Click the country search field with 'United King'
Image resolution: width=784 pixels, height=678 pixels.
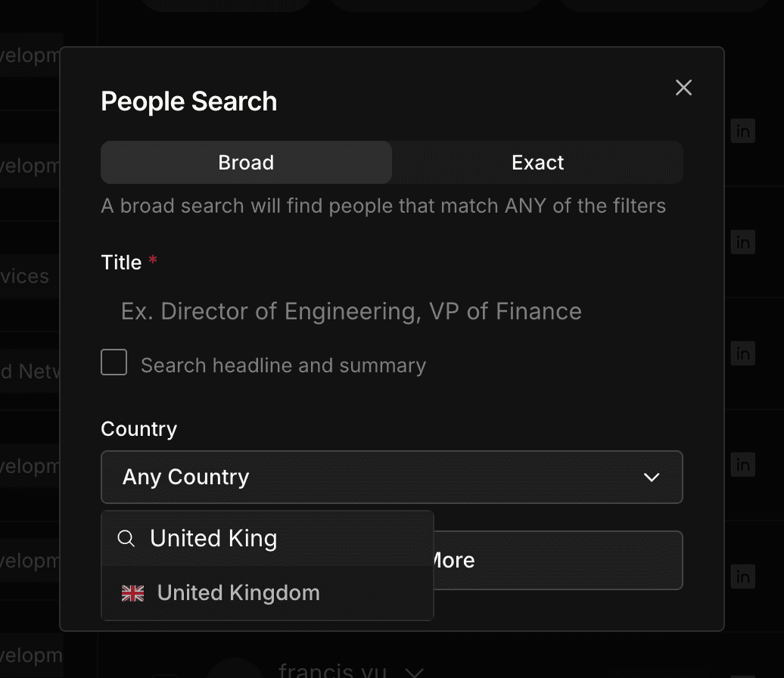pos(284,539)
